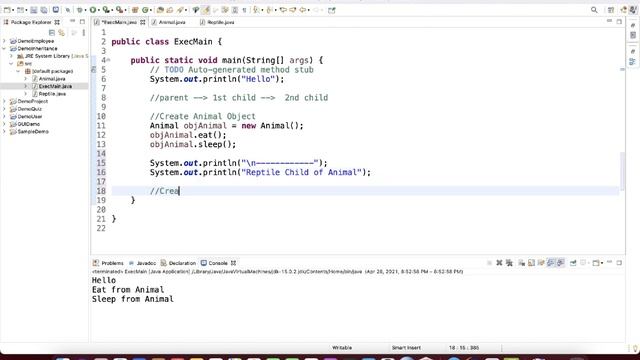This screenshot has width=640, height=360.
Task: Toggle console Scroll Lock
Action: tap(531, 263)
